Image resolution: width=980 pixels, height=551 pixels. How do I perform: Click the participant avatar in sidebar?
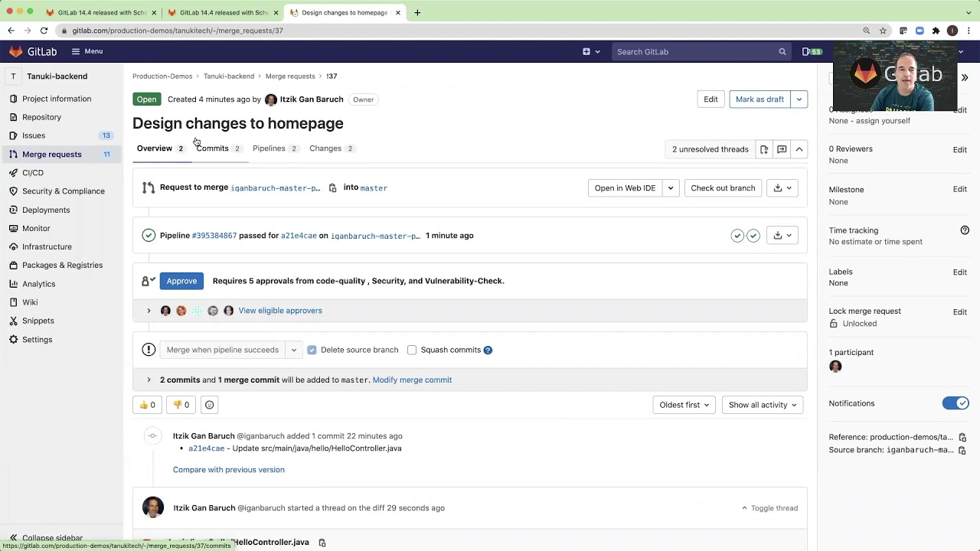click(835, 367)
